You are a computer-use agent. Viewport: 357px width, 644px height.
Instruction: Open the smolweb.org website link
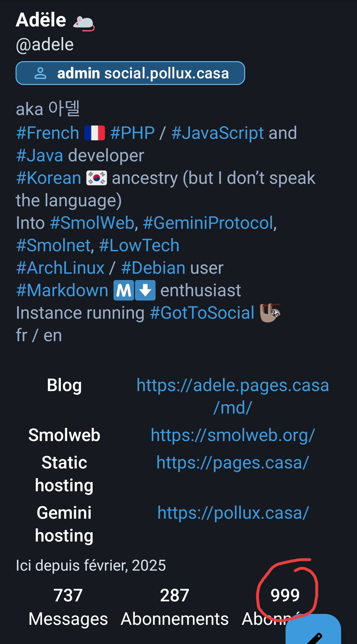[232, 436]
